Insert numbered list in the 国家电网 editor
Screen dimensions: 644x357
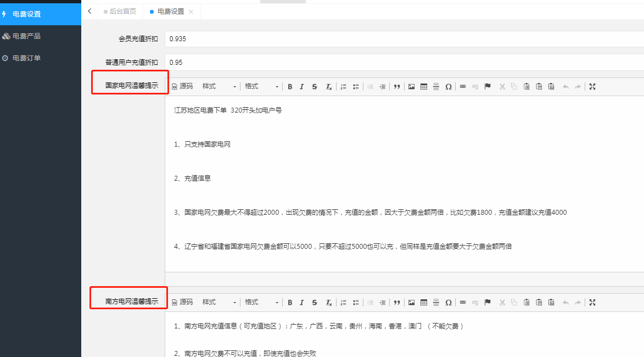(x=343, y=87)
